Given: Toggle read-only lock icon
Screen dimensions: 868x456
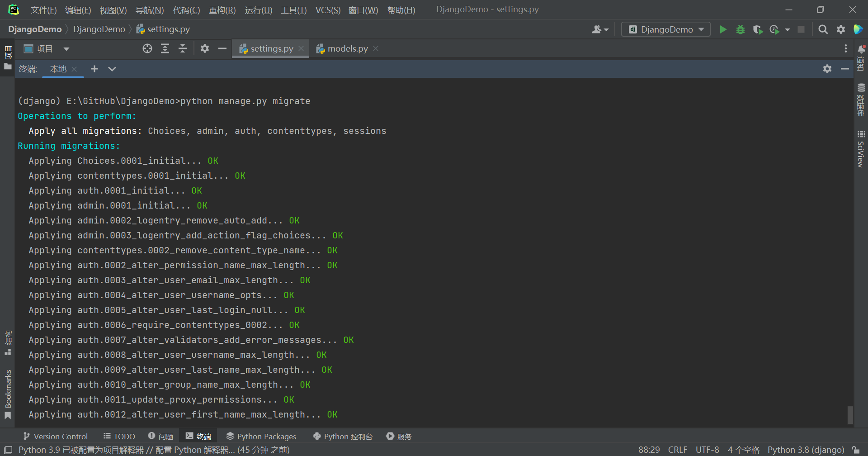Looking at the screenshot, I should tap(856, 450).
